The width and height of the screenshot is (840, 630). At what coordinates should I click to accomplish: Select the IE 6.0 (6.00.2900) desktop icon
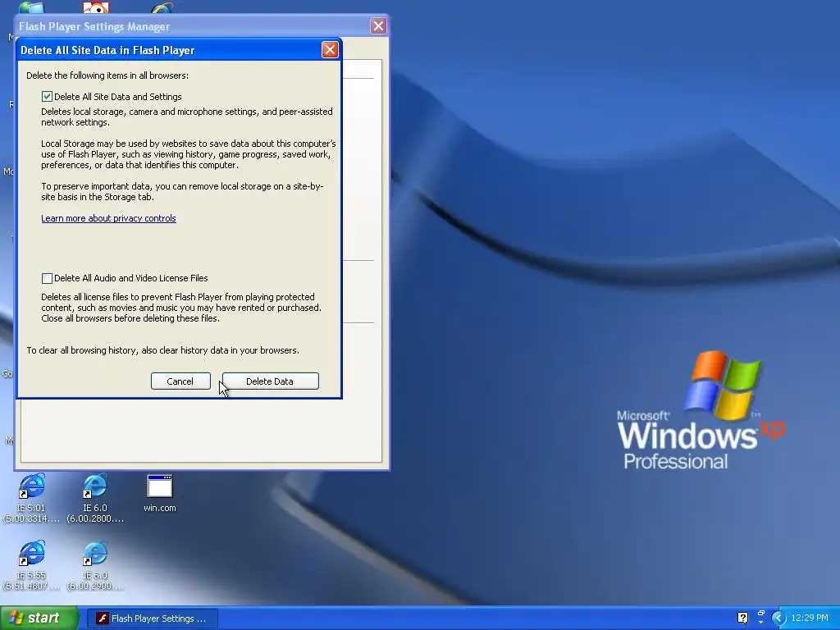(95, 566)
